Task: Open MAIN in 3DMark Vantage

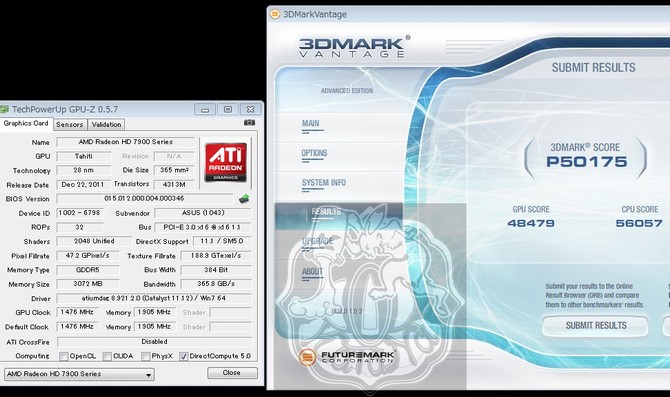Action: (311, 124)
